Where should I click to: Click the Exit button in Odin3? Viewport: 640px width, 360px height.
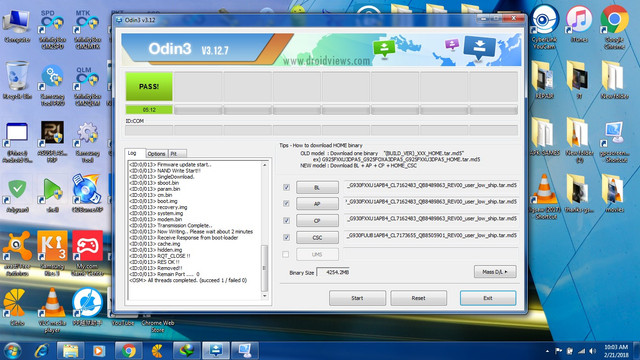click(x=488, y=298)
